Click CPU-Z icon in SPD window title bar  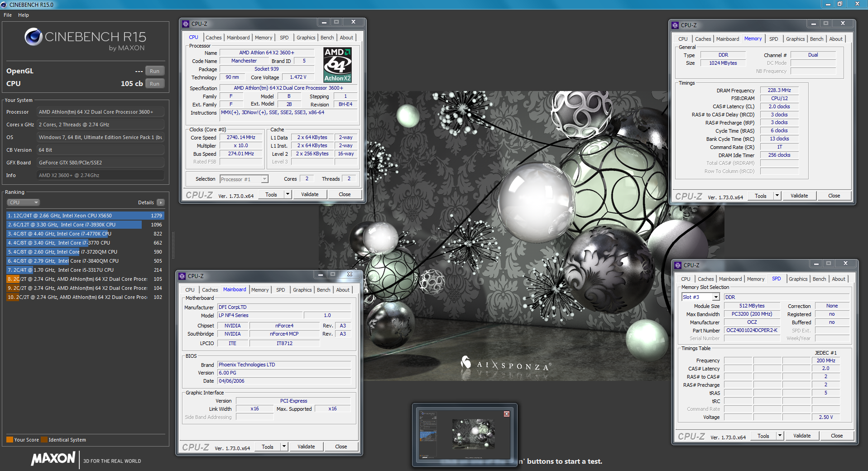[x=678, y=265]
